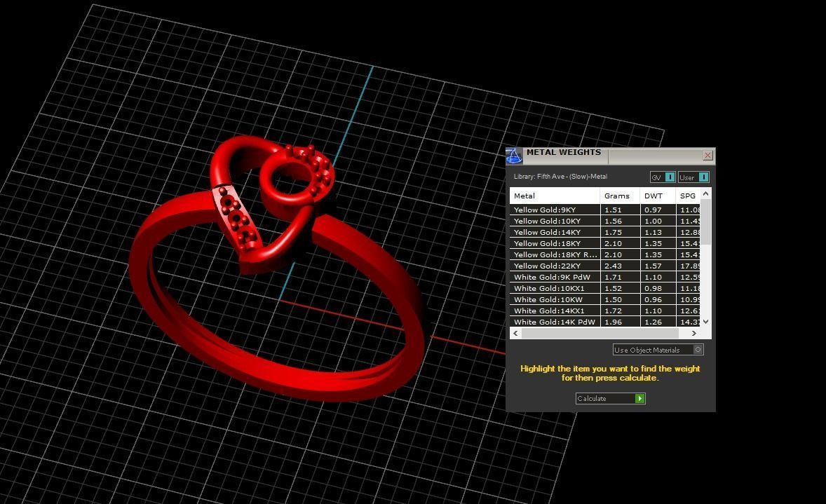Select the White Gold:14K PdW row

point(604,322)
